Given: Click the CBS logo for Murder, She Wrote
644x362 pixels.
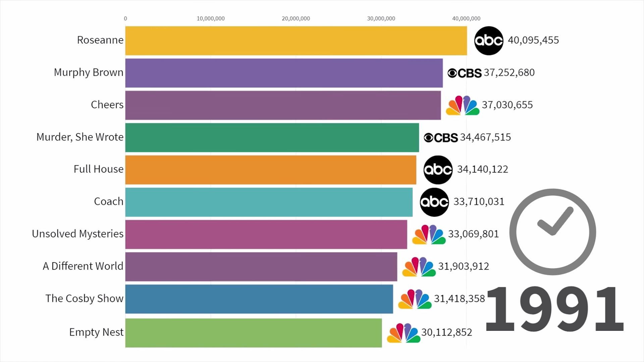Looking at the screenshot, I should (441, 137).
